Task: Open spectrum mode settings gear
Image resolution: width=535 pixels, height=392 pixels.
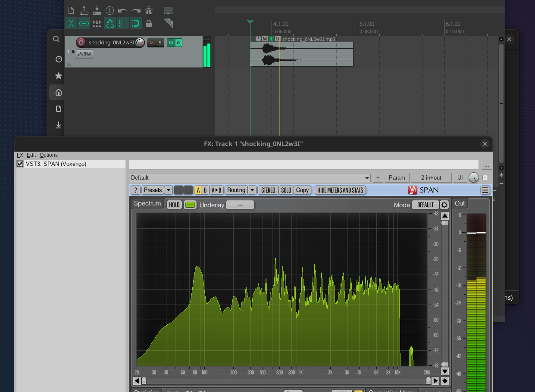Action: coord(444,205)
